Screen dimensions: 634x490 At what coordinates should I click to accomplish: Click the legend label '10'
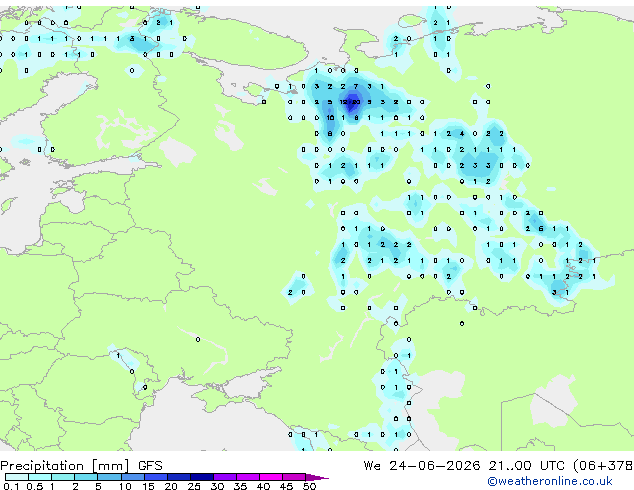(125, 486)
